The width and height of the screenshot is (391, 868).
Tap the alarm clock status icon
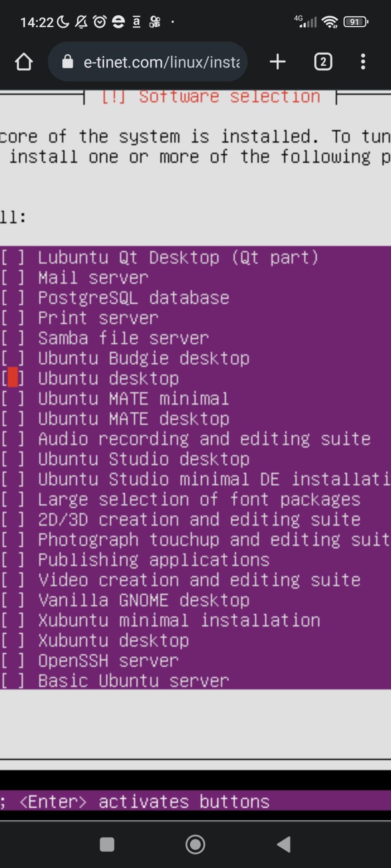point(100,22)
